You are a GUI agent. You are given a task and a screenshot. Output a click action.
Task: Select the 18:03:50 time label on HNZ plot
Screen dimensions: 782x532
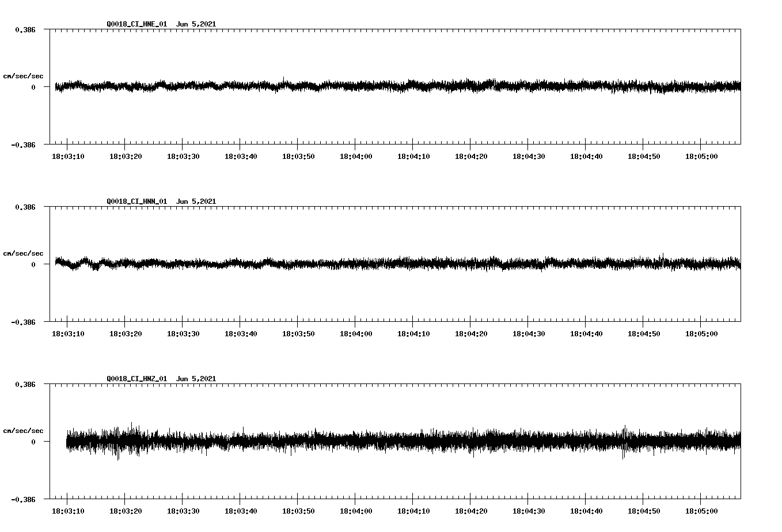[298, 511]
